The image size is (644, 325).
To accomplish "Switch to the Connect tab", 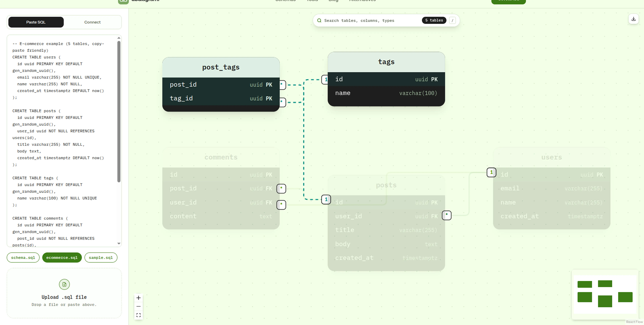I will pos(92,22).
